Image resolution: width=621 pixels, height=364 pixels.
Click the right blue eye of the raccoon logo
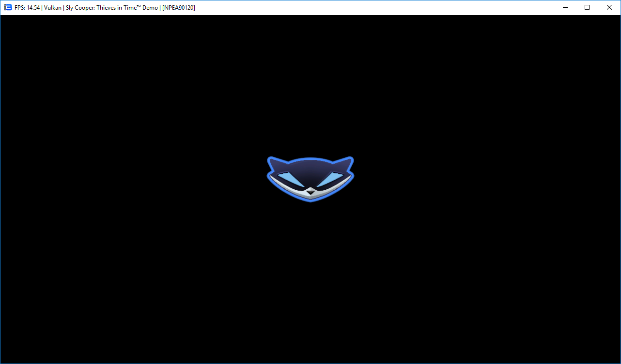(331, 178)
